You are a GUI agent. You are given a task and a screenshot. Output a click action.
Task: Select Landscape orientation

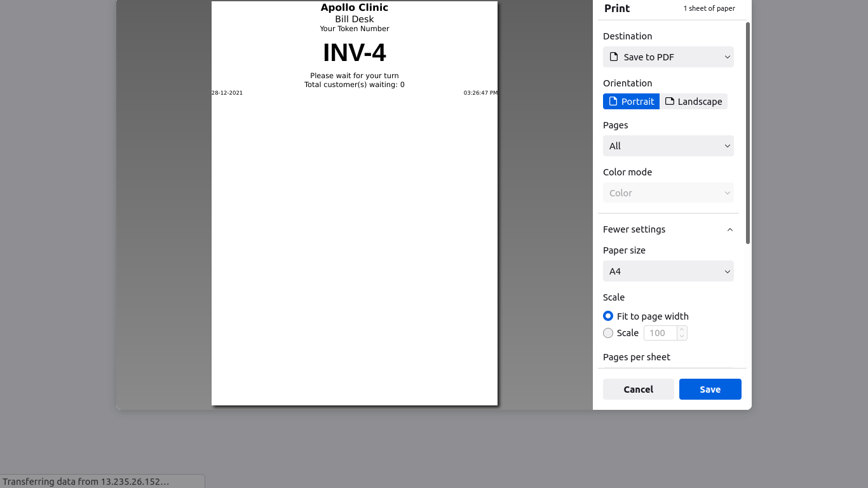coord(693,102)
